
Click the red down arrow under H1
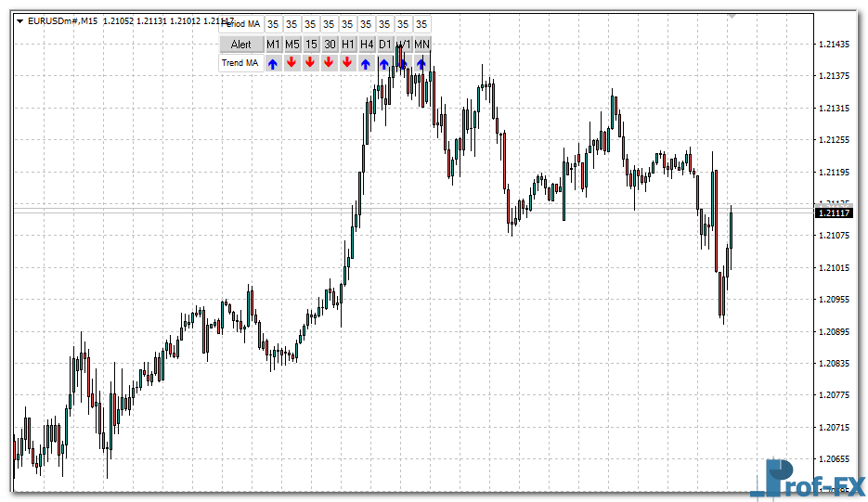[347, 63]
